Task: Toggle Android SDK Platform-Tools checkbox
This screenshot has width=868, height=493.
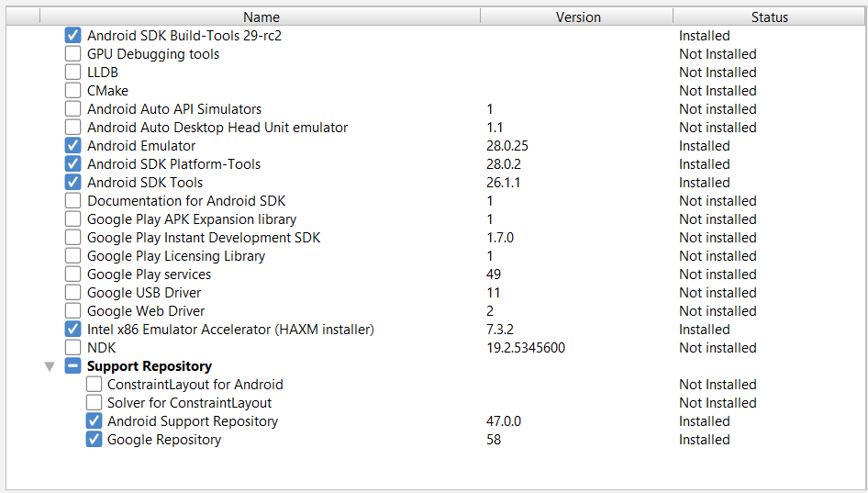Action: pyautogui.click(x=73, y=164)
